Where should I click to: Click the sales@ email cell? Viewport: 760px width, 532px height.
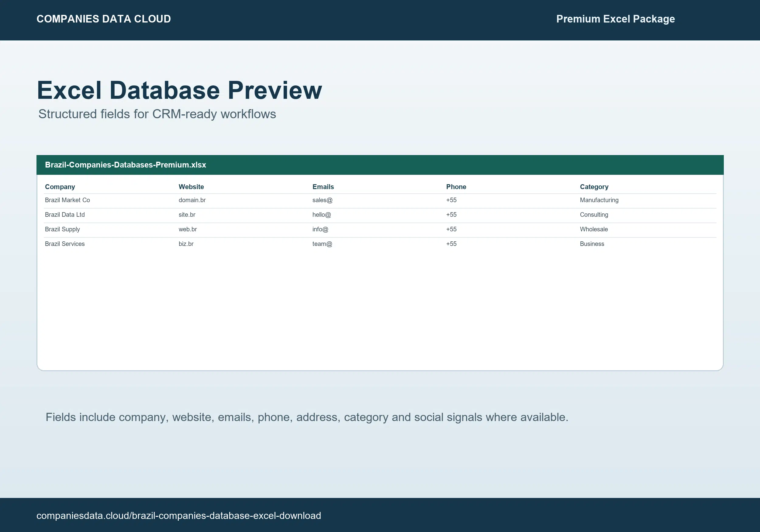pos(323,200)
